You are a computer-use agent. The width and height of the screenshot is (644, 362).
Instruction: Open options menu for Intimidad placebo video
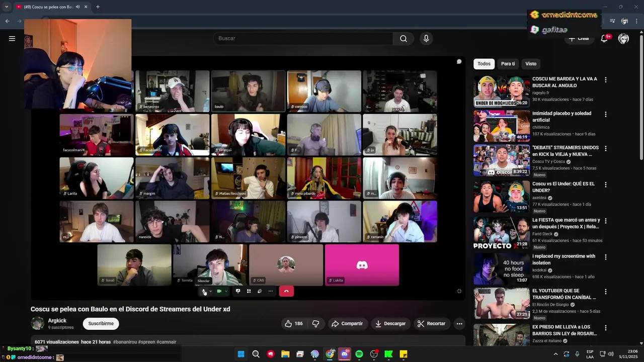click(x=605, y=114)
